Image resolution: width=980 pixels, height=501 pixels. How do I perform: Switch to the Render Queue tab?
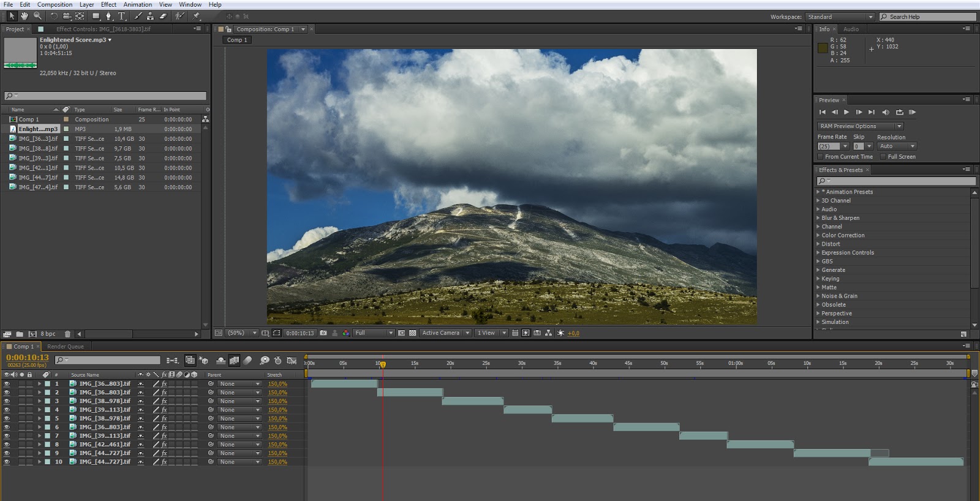[66, 347]
